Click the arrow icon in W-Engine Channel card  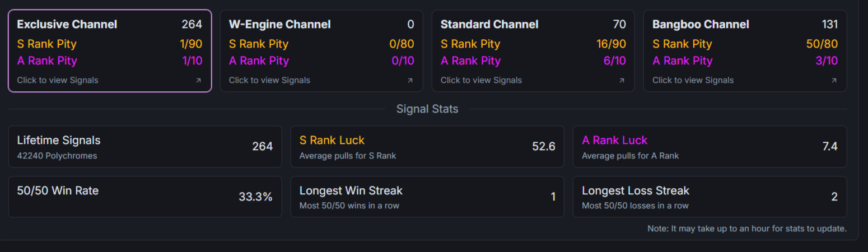(x=410, y=81)
